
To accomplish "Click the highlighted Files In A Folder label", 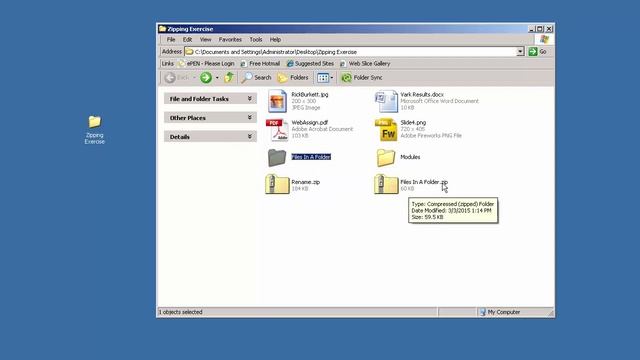I will pyautogui.click(x=311, y=157).
